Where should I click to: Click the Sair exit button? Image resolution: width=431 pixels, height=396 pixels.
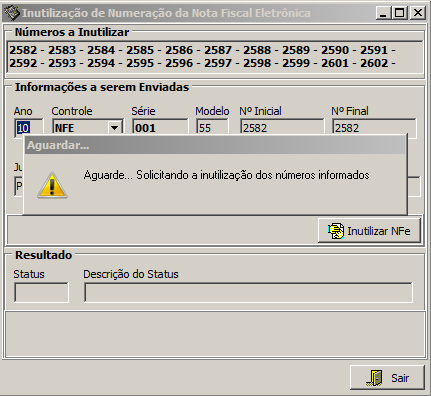387,377
